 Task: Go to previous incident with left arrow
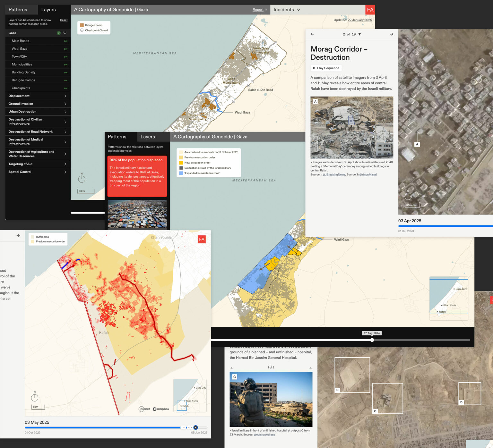click(312, 34)
